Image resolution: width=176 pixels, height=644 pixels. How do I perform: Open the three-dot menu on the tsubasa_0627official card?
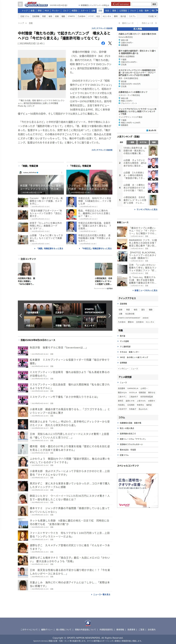tap(62, 173)
